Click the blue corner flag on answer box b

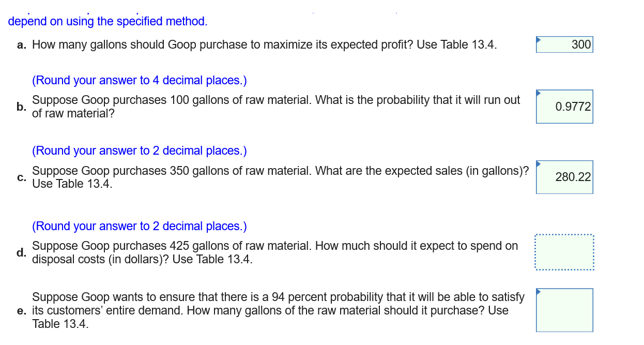538,92
